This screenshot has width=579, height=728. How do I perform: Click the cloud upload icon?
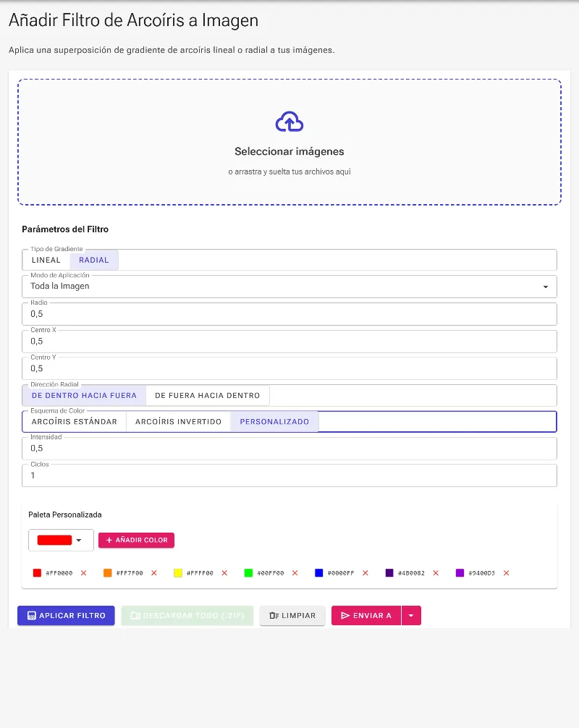click(x=289, y=122)
